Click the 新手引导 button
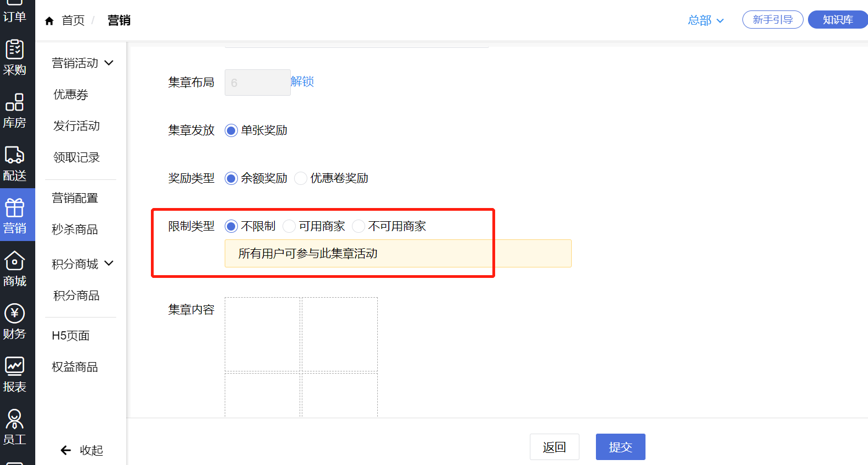The image size is (868, 465). 773,20
